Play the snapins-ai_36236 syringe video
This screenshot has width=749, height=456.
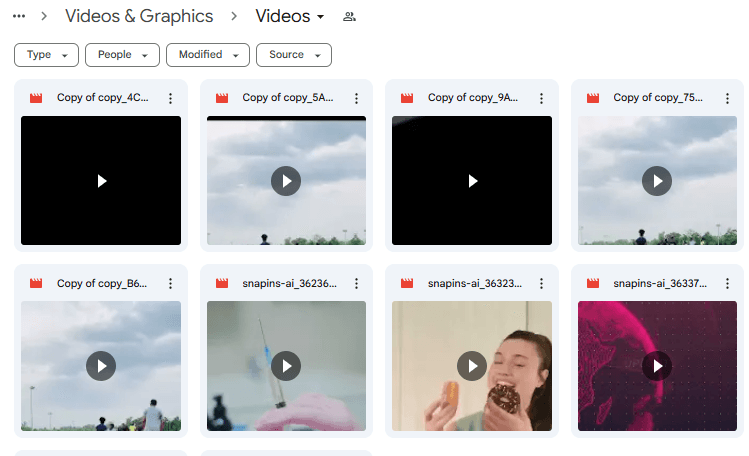(286, 366)
